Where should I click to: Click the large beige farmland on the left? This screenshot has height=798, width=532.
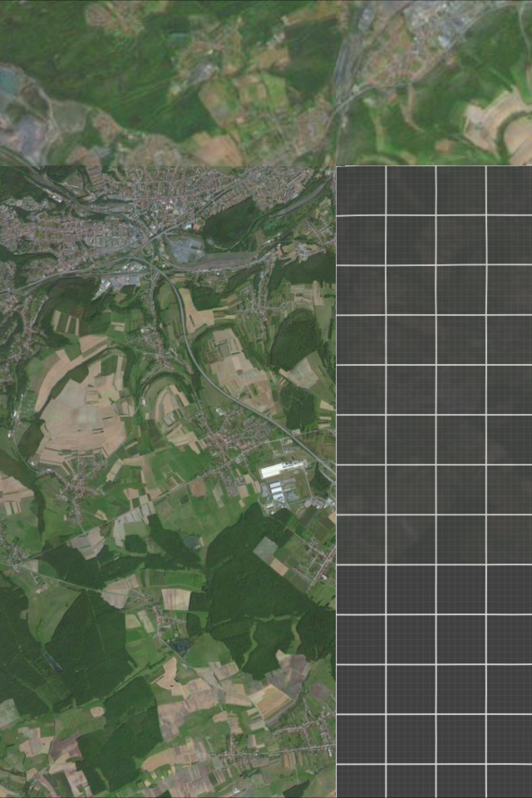tap(79, 416)
